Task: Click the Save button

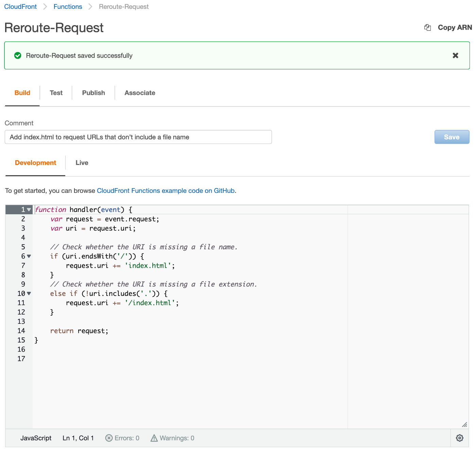Action: [x=452, y=137]
